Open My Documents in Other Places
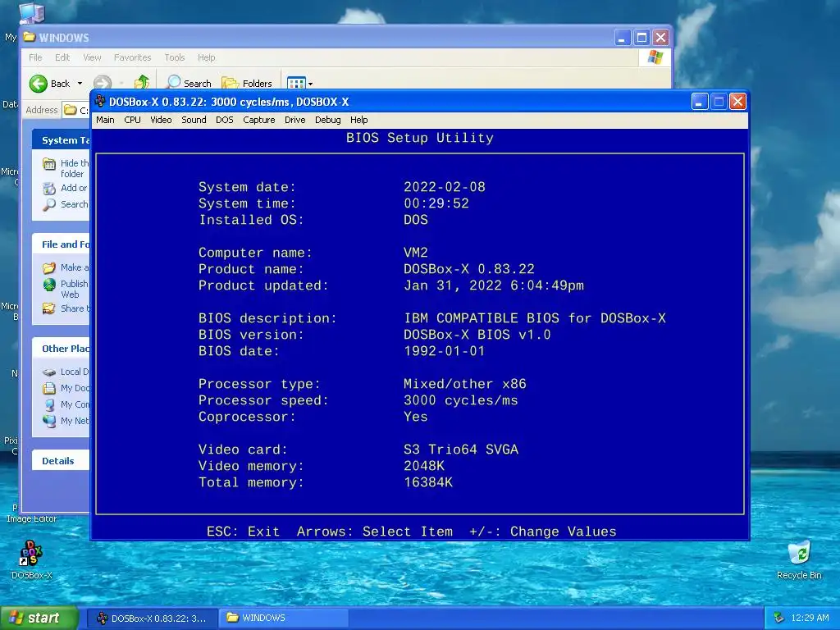The image size is (840, 630). (66, 388)
